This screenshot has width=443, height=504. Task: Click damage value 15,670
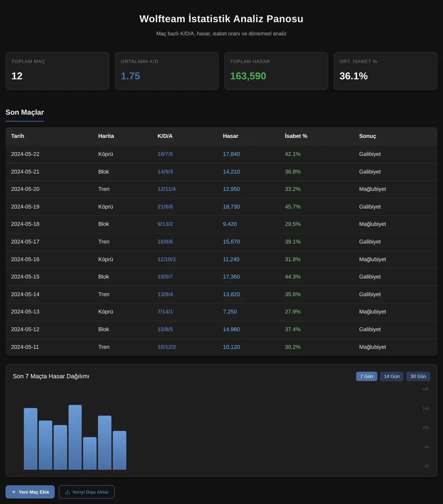point(231,242)
